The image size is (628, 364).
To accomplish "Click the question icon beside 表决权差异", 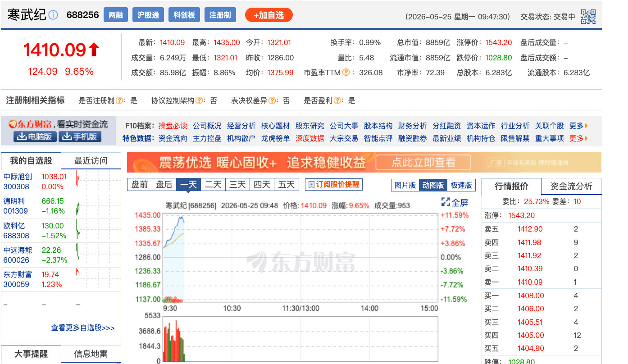I will (272, 100).
